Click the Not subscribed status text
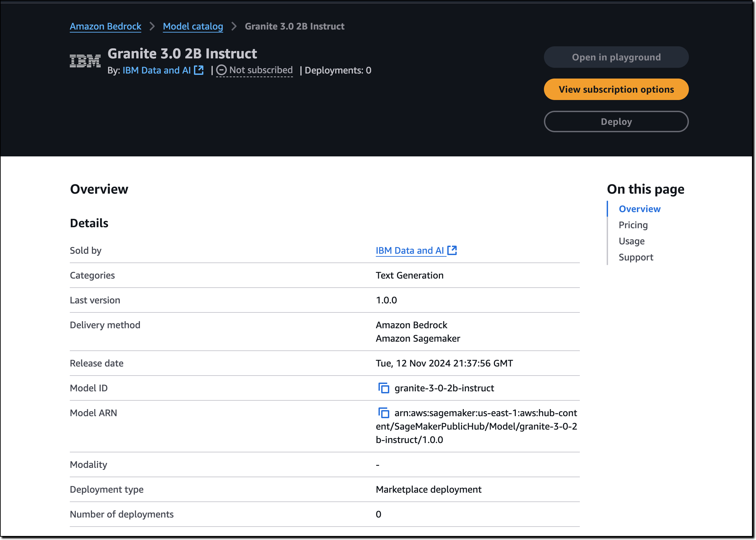 (261, 70)
